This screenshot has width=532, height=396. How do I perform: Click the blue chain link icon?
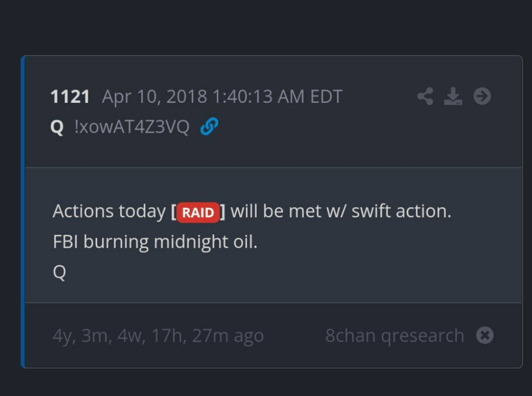(x=209, y=127)
